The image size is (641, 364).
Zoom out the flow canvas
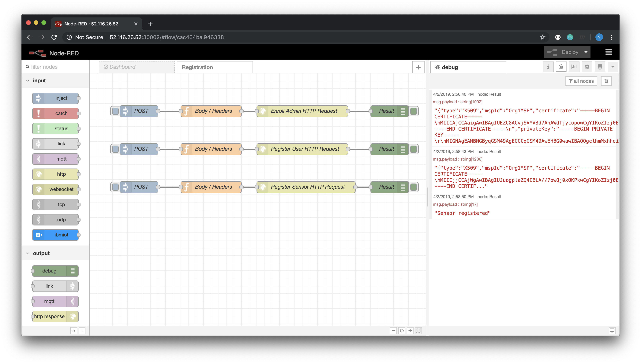[393, 331]
